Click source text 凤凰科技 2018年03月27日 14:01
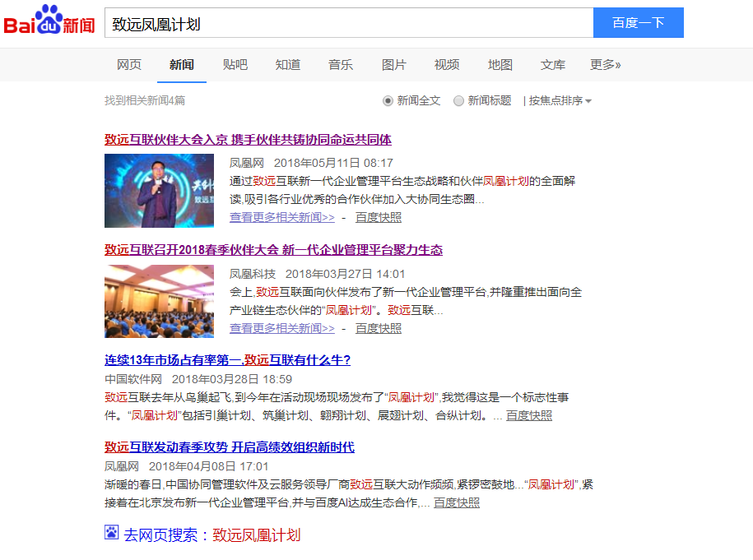753x560 pixels. 317,274
